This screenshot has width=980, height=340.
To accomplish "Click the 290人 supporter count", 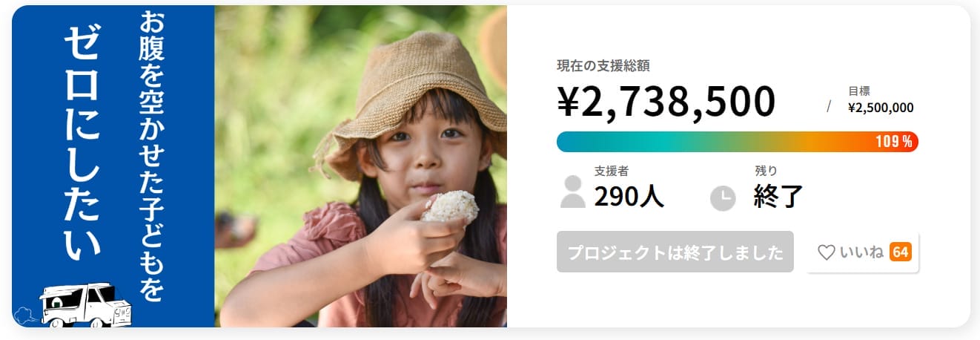I will pyautogui.click(x=629, y=196).
